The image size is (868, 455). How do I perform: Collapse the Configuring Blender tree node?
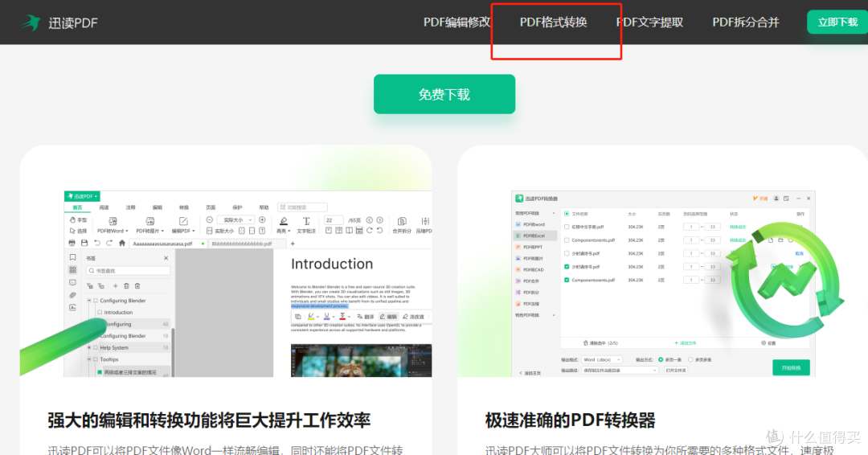(x=88, y=301)
